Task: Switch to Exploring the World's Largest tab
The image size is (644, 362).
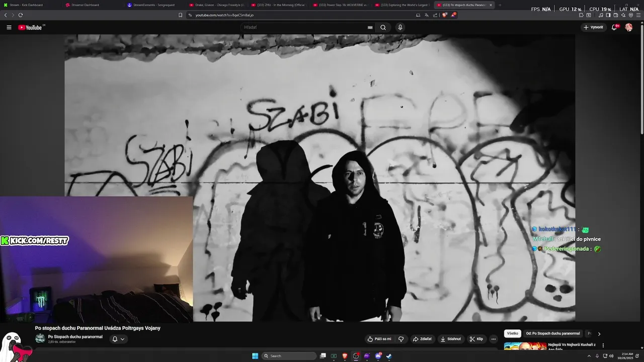Action: click(401, 5)
